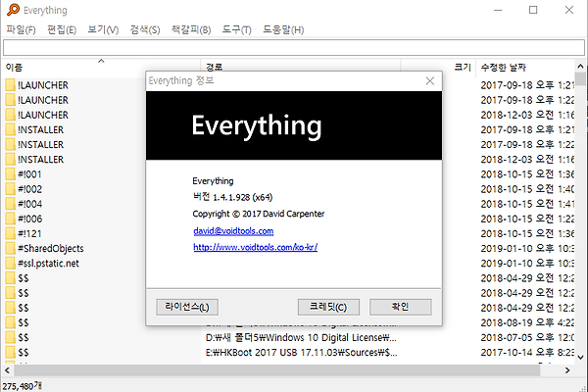Image resolution: width=588 pixels, height=392 pixels.
Task: Click the Everything app icon in title bar
Action: 11,10
